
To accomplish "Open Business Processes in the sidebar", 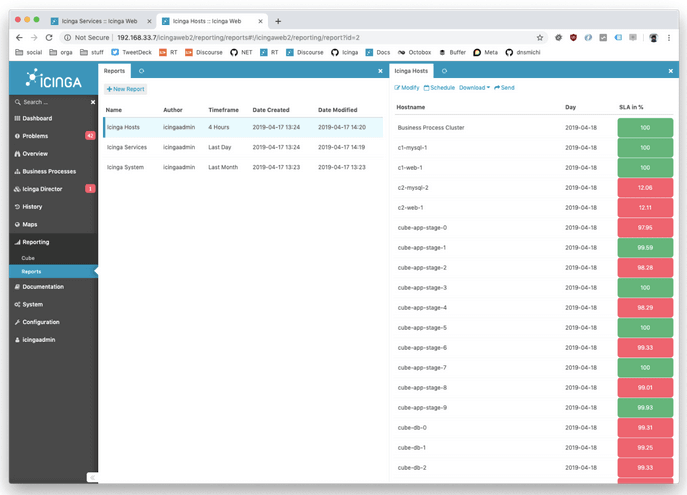I will pyautogui.click(x=53, y=171).
